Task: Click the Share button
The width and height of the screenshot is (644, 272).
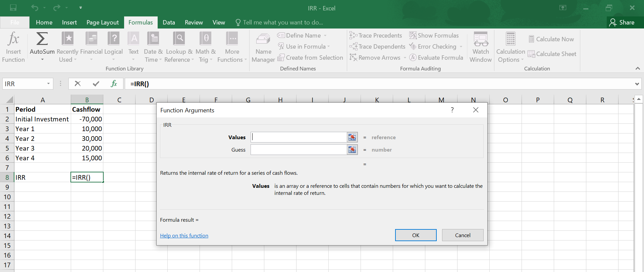Action: pos(622,22)
